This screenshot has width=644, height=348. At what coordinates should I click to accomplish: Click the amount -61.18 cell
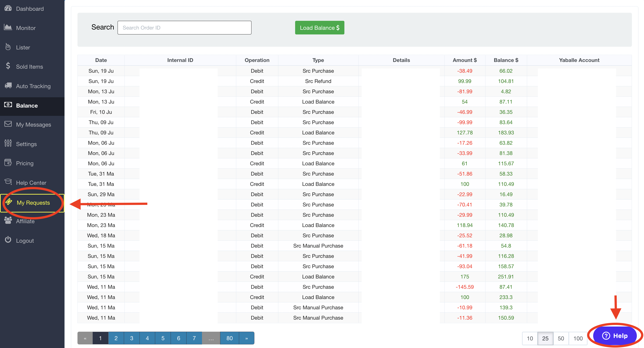point(465,246)
